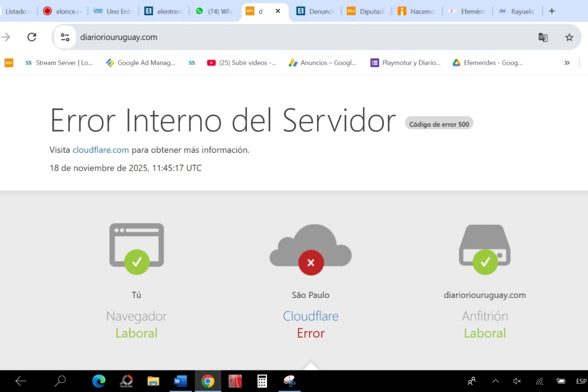
Task: Open the cloudflare.com link
Action: coord(100,149)
